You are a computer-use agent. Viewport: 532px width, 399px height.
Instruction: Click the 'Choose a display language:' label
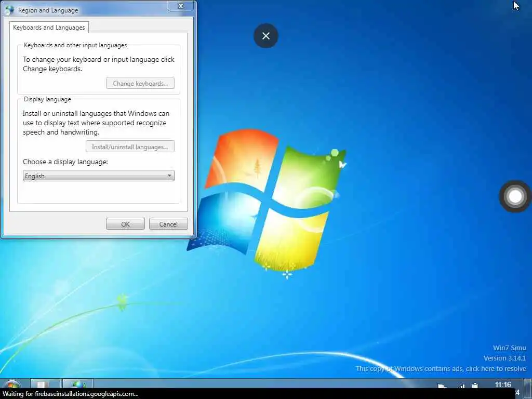pos(65,162)
